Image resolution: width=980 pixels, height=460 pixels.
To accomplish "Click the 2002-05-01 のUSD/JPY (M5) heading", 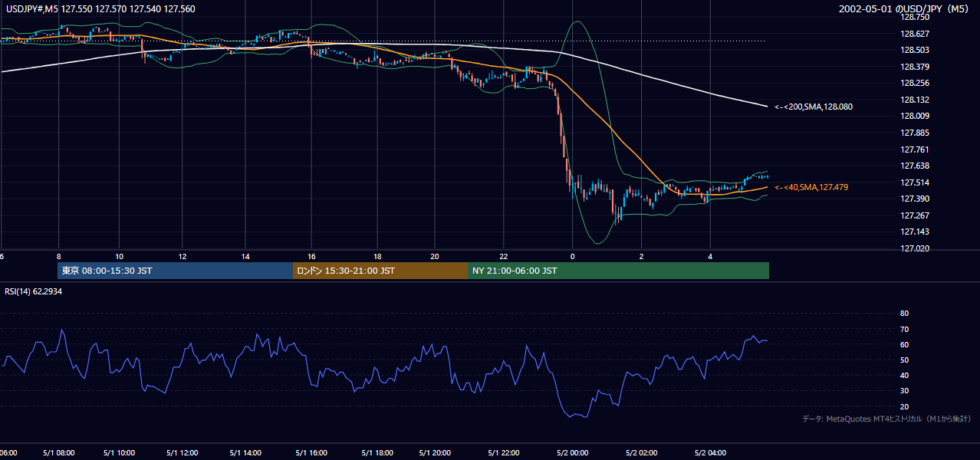I will pyautogui.click(x=905, y=9).
